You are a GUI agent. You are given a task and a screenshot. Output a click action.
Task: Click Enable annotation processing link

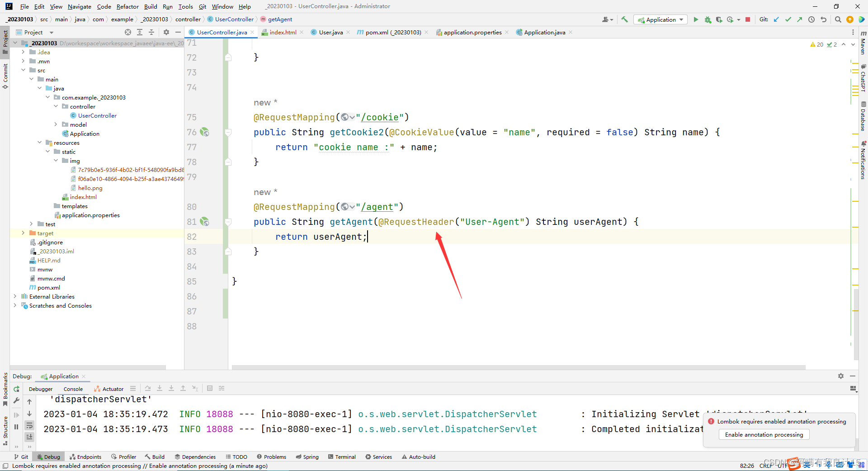764,434
